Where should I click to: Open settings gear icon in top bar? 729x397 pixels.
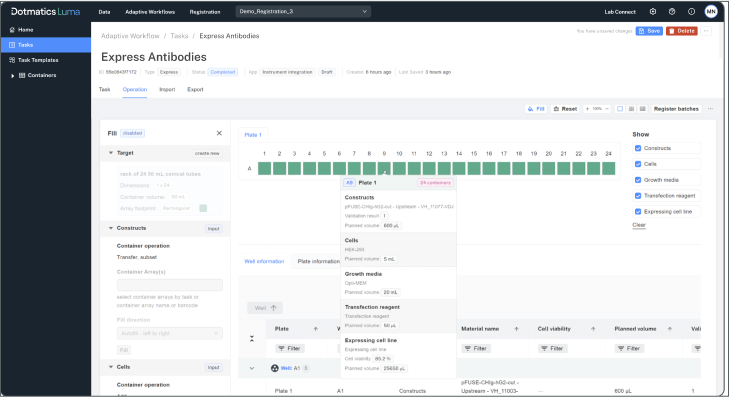(x=653, y=12)
